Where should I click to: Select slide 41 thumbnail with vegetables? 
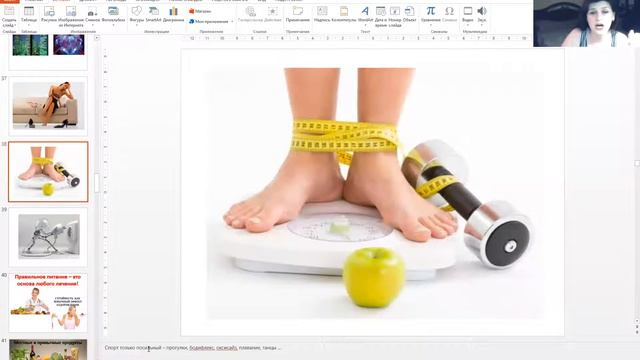pyautogui.click(x=48, y=349)
